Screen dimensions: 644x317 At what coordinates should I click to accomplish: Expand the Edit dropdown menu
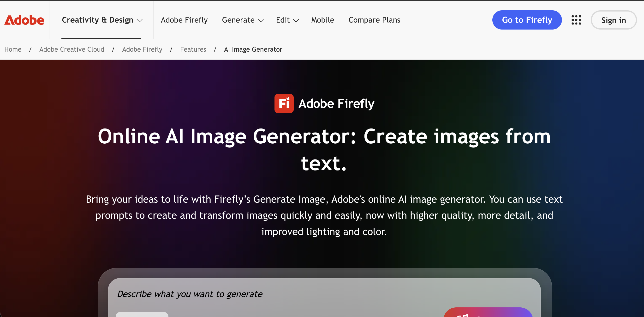point(287,20)
